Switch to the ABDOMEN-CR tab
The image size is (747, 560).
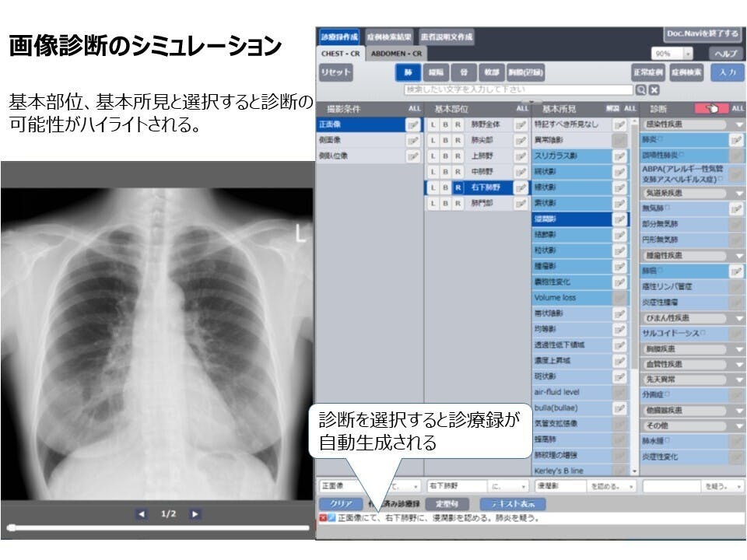coord(397,54)
